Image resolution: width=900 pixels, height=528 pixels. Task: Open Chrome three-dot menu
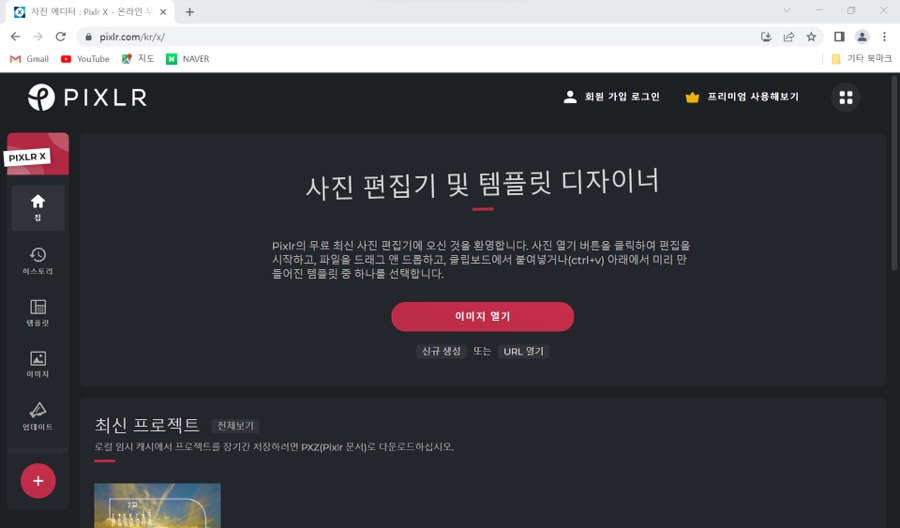884,37
